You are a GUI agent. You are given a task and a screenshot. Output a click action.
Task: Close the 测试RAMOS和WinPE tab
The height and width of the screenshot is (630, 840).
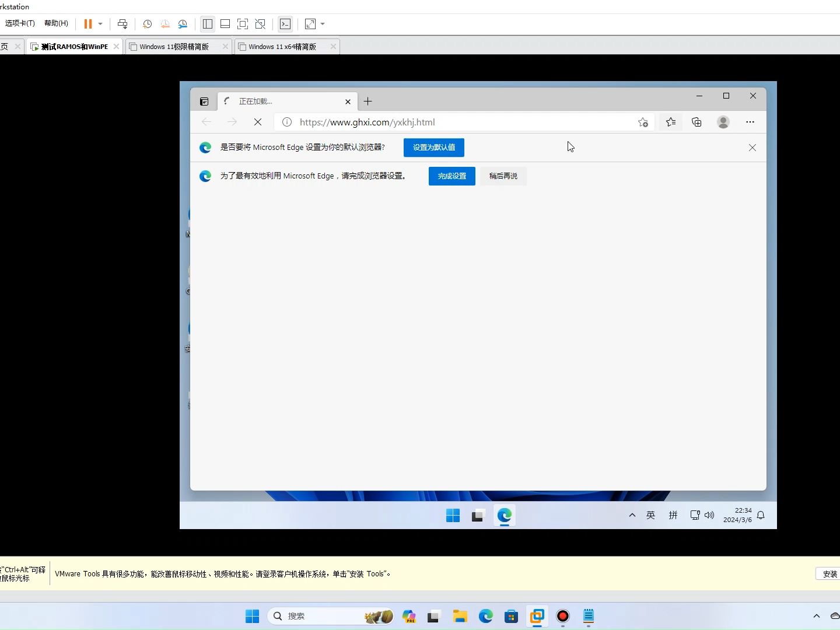click(116, 47)
